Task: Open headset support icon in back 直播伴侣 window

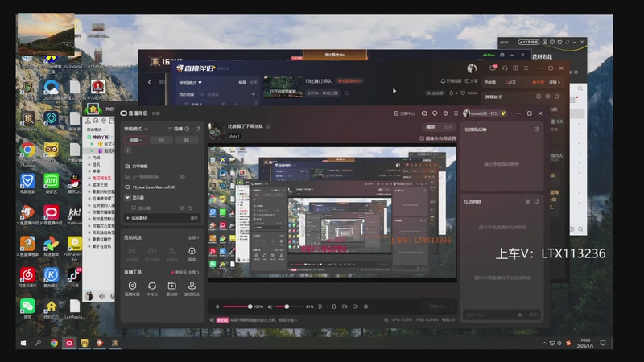Action: tap(505, 68)
